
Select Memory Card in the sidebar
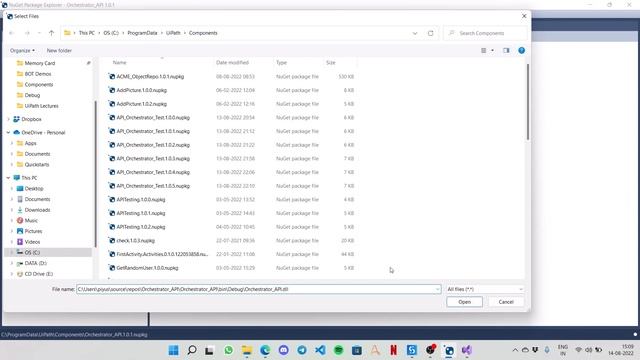40,63
